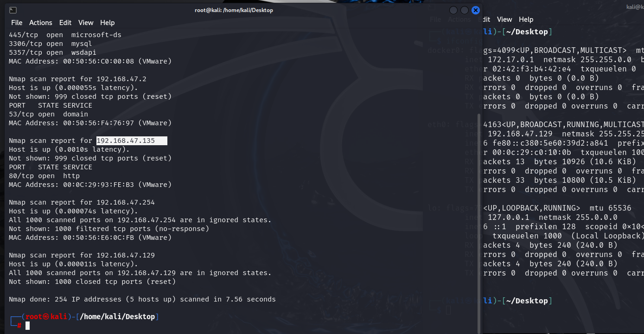Screen dimensions: 644x334
Task: Click 'Nmap done: 254 IP addresses' summary line
Action: (x=142, y=299)
